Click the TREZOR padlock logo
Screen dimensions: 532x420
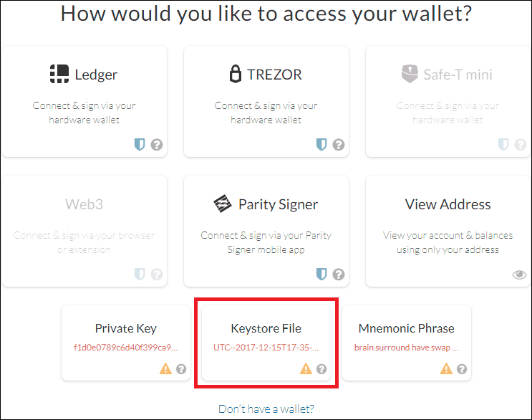[235, 74]
